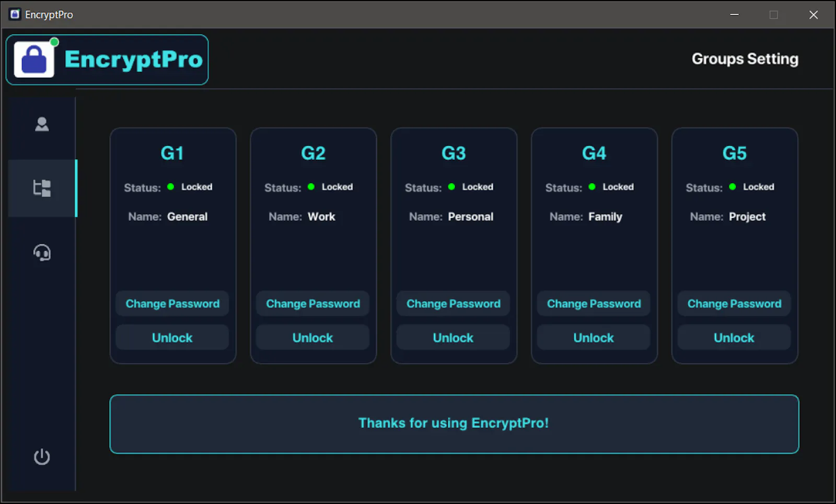Click the name 'Personal' in G3 card
Image resolution: width=836 pixels, height=504 pixels.
click(470, 216)
